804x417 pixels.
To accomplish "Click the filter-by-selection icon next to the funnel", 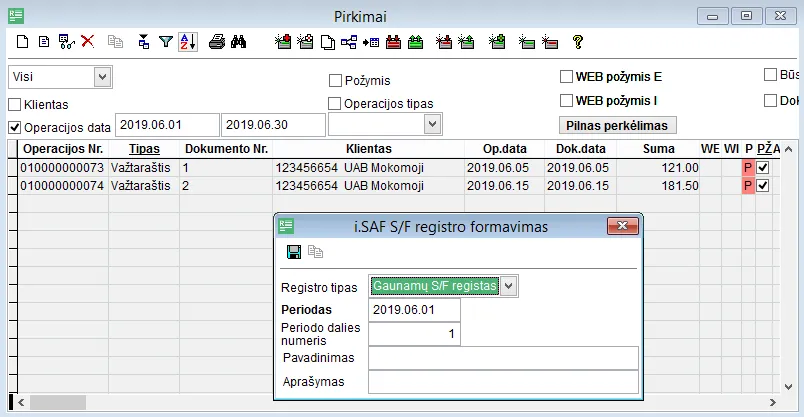I will point(144,42).
